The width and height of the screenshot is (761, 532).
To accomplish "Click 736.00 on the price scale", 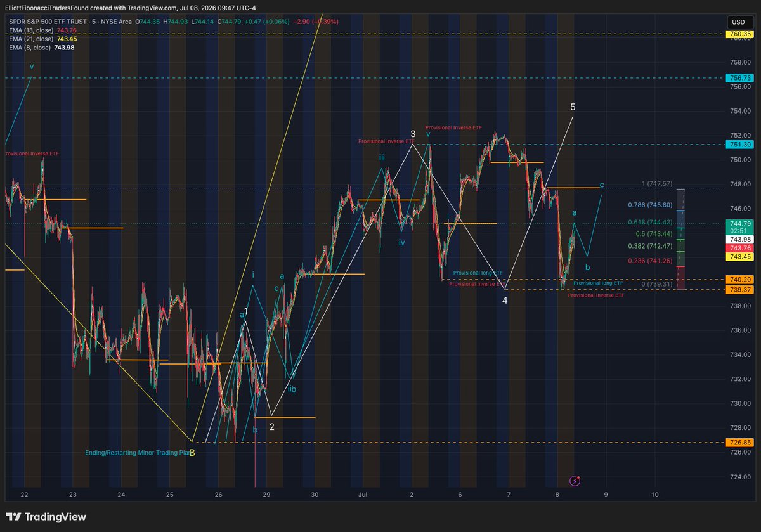I will click(740, 330).
